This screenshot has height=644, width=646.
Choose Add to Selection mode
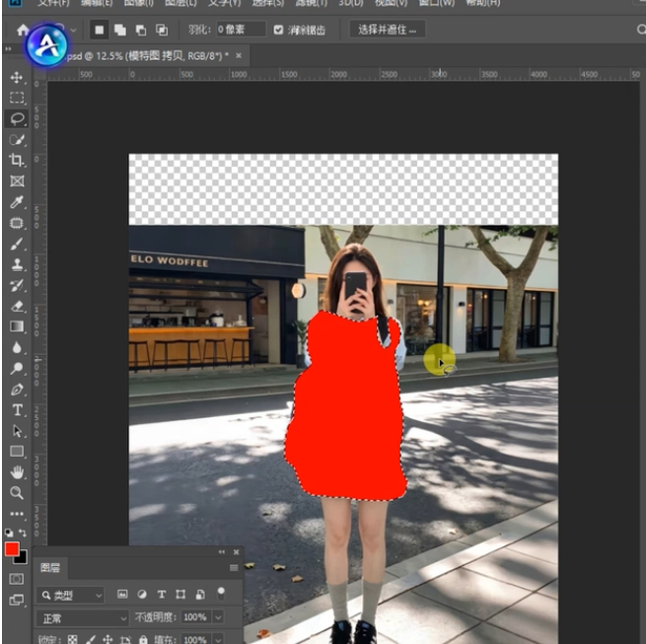click(x=120, y=30)
